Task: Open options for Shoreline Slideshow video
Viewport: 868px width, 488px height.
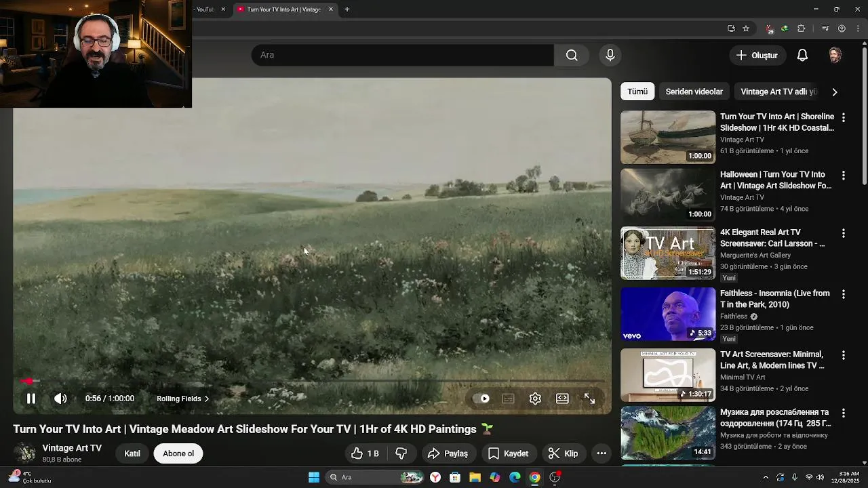Action: tap(844, 117)
